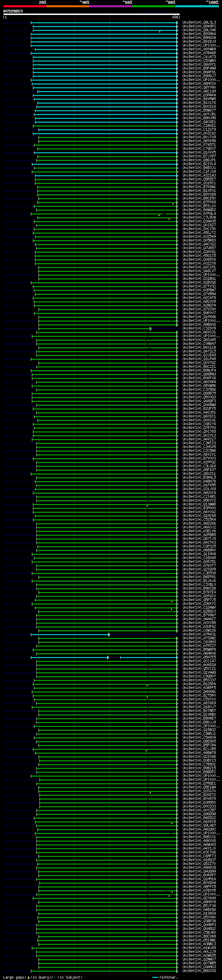Click label UniRef100_C3Z6Y9
This screenshot has height=980, width=222.
click(x=199, y=329)
